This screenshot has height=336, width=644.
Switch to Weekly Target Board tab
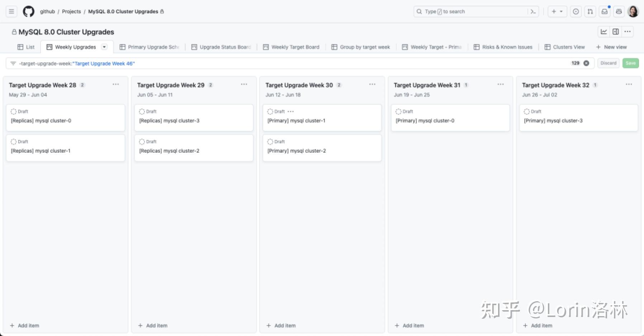tap(291, 47)
